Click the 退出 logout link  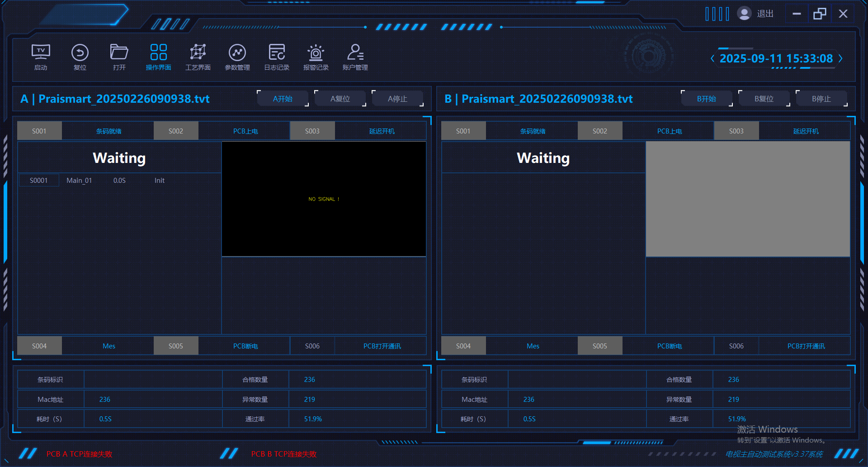click(x=765, y=14)
